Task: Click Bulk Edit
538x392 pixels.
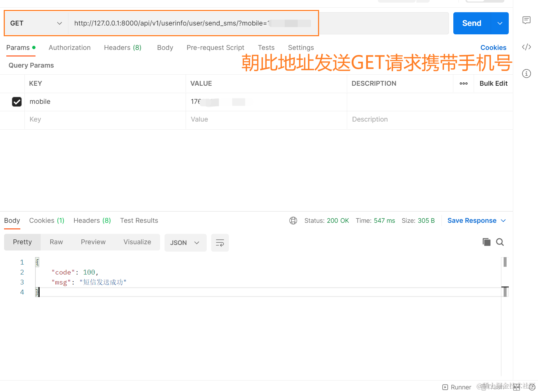Action: pyautogui.click(x=494, y=83)
